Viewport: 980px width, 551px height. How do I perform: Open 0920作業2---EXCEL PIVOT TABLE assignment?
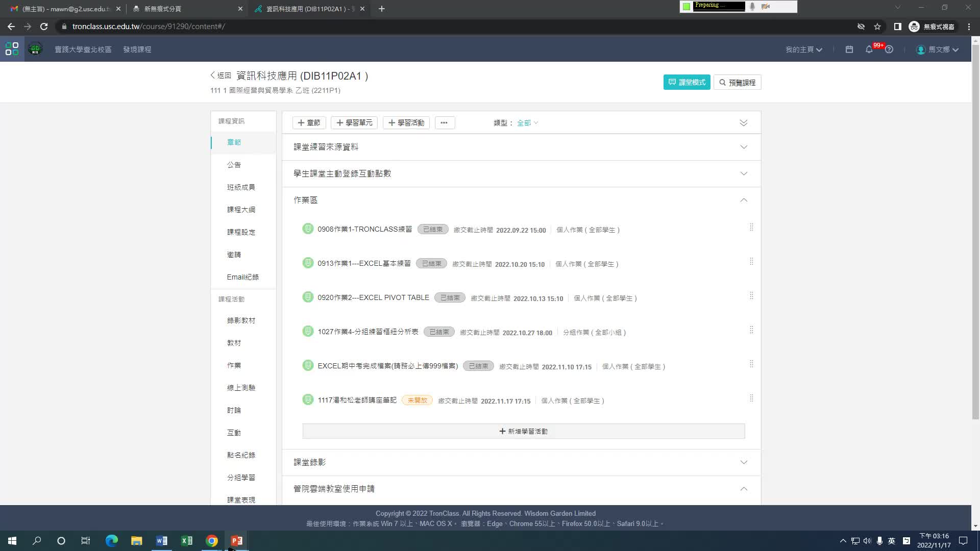[373, 297]
